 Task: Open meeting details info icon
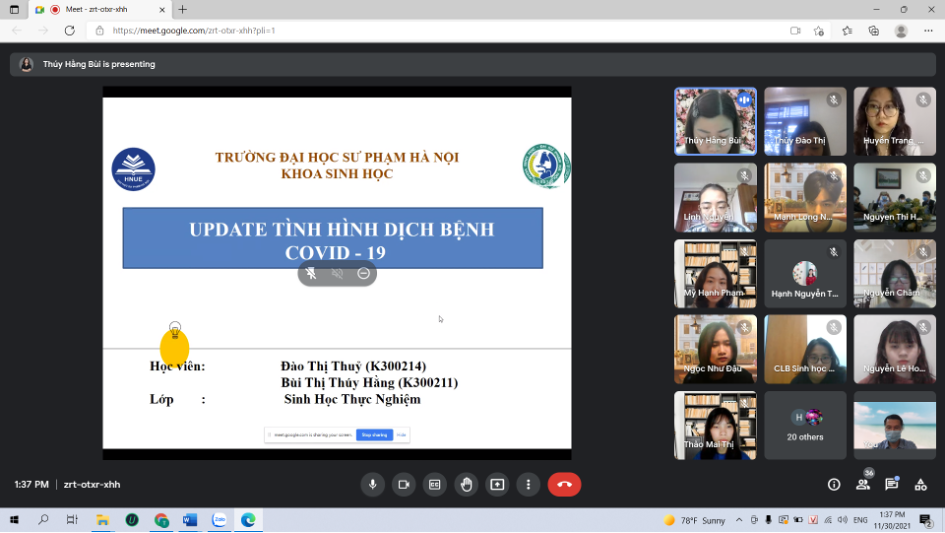pyautogui.click(x=834, y=485)
